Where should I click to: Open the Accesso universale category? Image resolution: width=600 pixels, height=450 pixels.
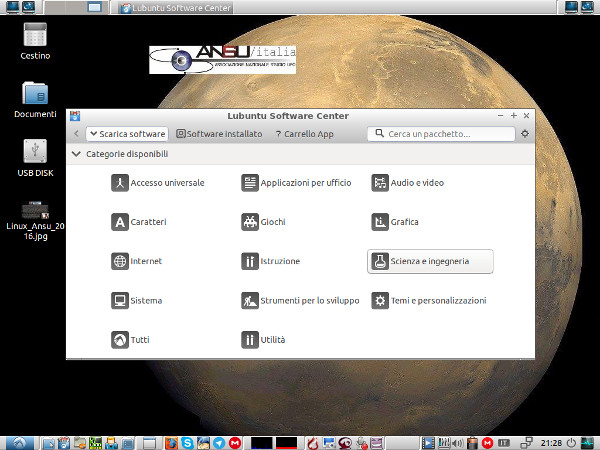(158, 183)
